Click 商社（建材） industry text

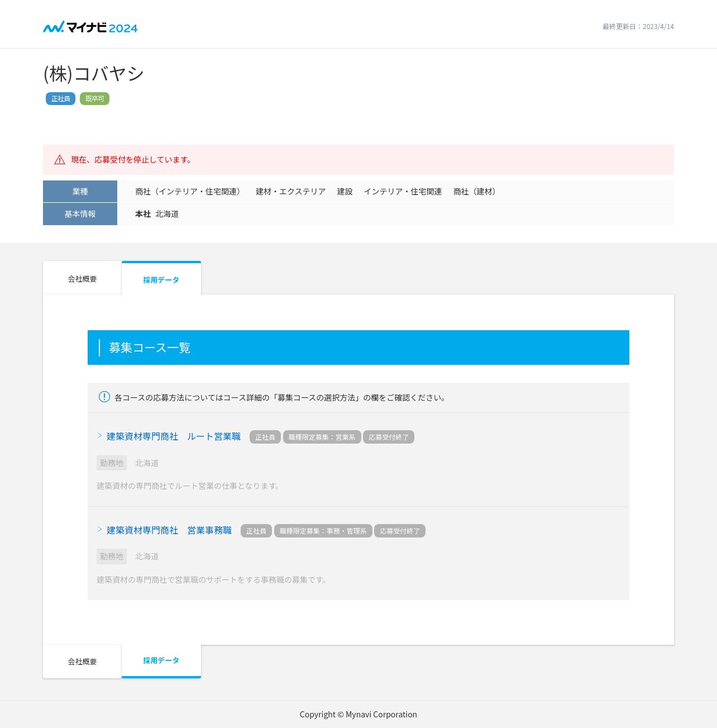(x=476, y=192)
